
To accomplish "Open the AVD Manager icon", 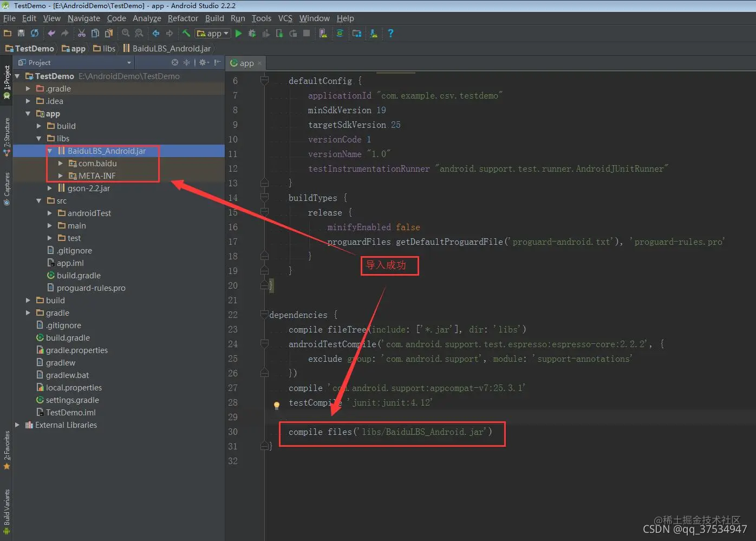I will point(323,33).
